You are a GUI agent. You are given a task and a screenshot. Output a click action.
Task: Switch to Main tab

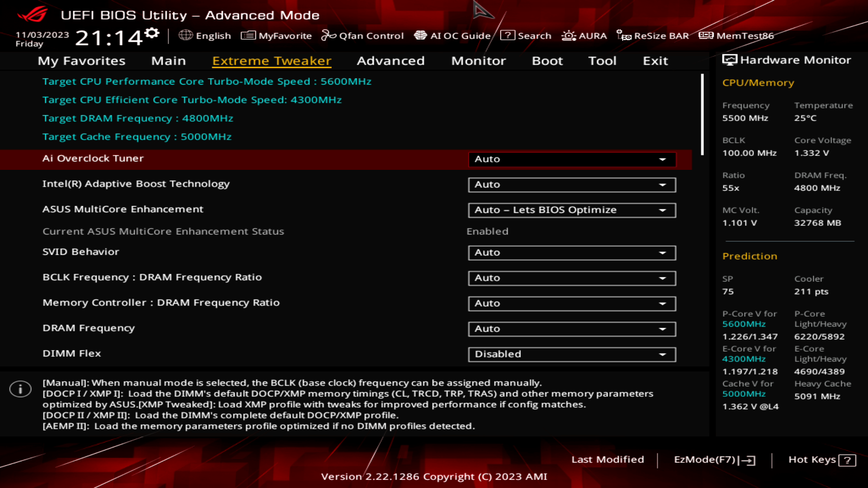(169, 61)
